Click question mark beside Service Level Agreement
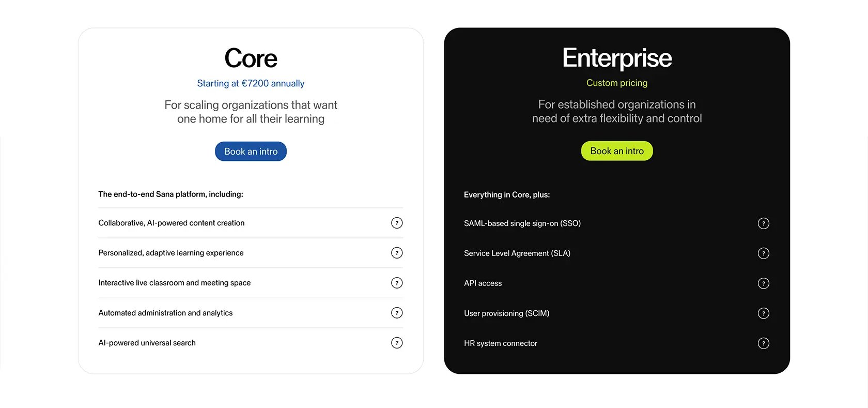This screenshot has height=408, width=868. pos(764,253)
